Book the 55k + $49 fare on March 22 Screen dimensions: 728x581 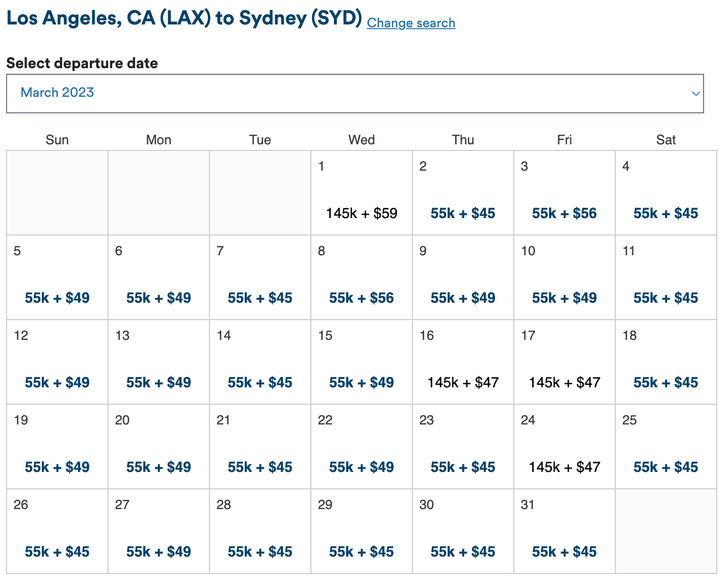[361, 467]
